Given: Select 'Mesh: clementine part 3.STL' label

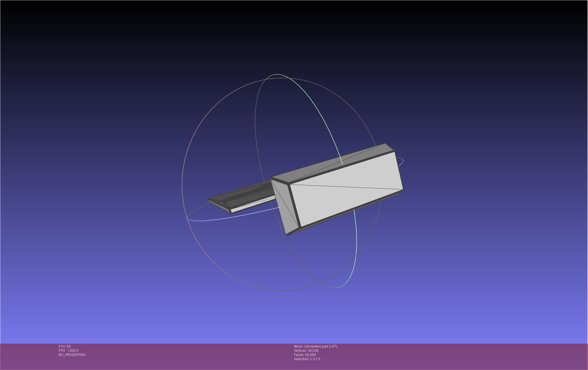Looking at the screenshot, I should tap(316, 346).
